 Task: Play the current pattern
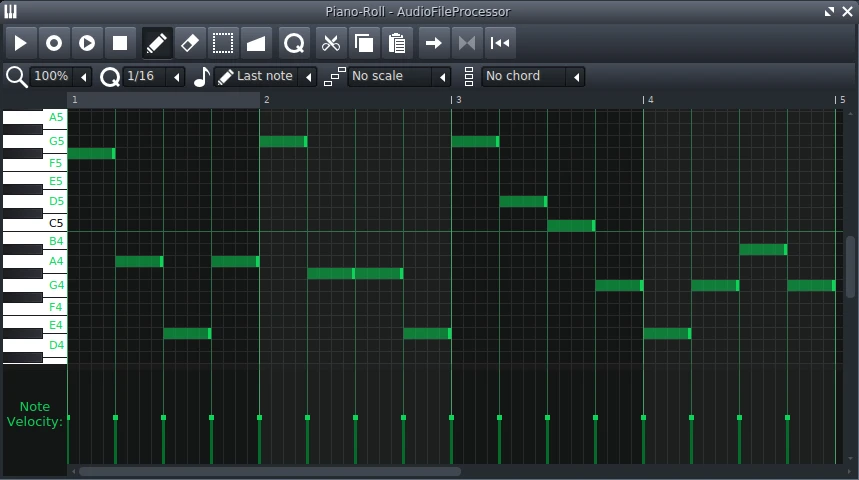[x=21, y=43]
